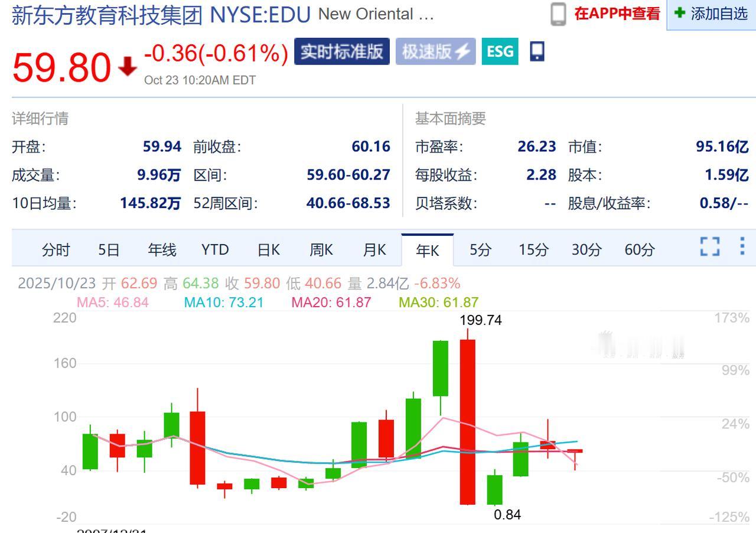The height and width of the screenshot is (533, 756).
Task: Select the 年K chart tab
Action: [x=428, y=250]
